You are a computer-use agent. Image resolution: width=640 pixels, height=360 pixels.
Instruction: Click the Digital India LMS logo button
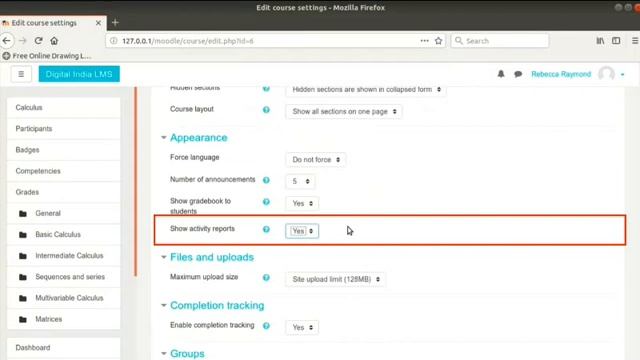point(79,74)
